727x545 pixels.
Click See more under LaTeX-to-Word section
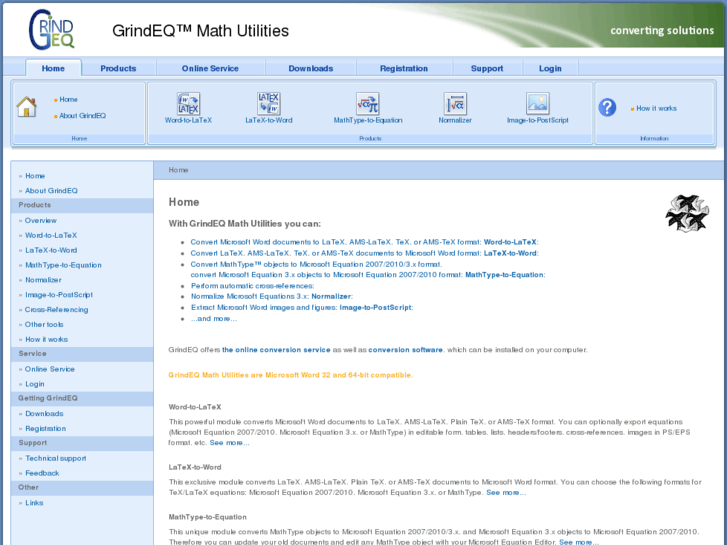pos(506,492)
